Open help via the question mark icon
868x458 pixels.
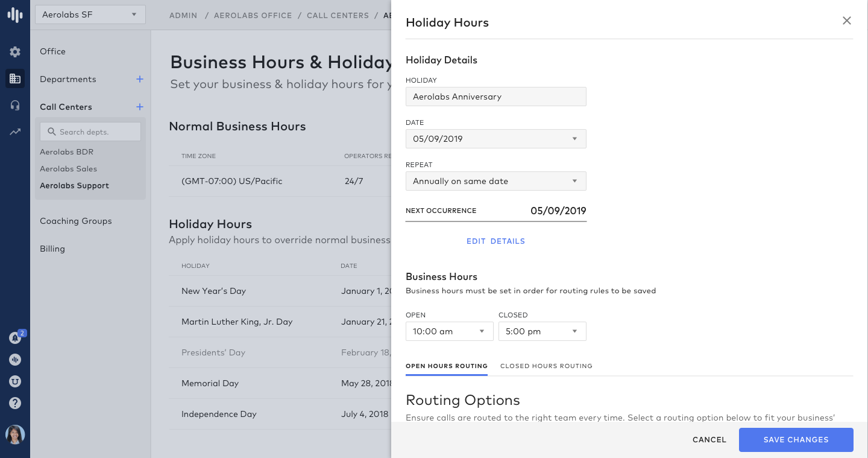tap(15, 402)
